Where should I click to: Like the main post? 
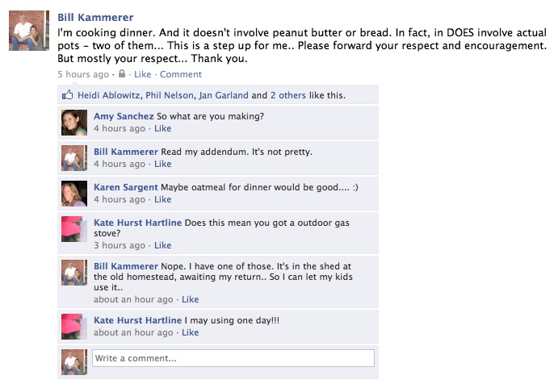pyautogui.click(x=142, y=74)
